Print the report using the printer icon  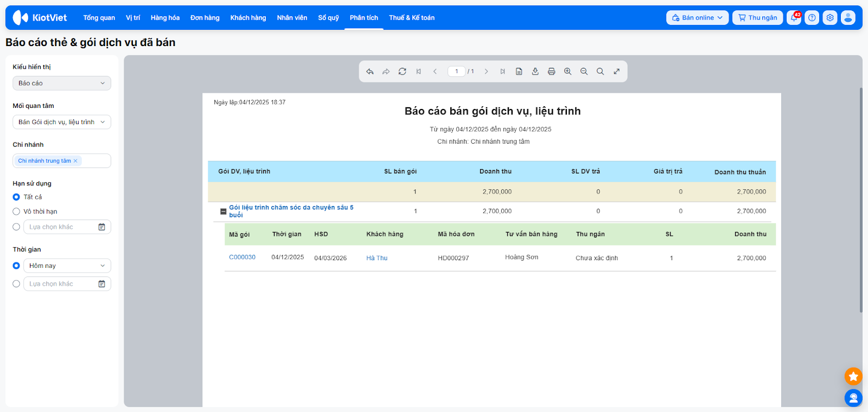tap(551, 72)
